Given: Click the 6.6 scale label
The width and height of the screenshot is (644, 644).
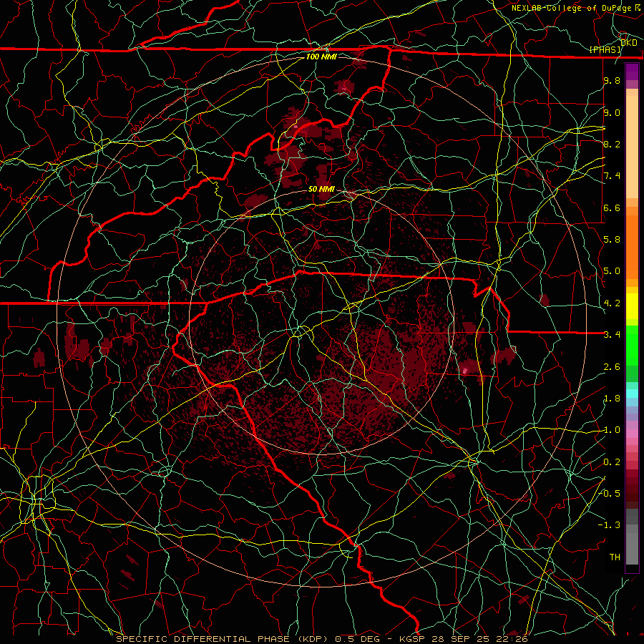Looking at the screenshot, I should coord(612,208).
